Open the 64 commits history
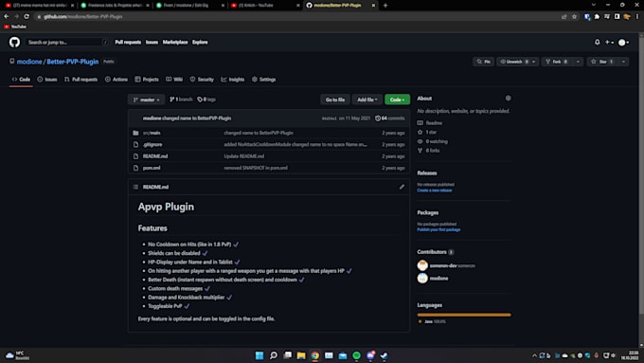Viewport: 644px width, 363px height. [x=390, y=118]
